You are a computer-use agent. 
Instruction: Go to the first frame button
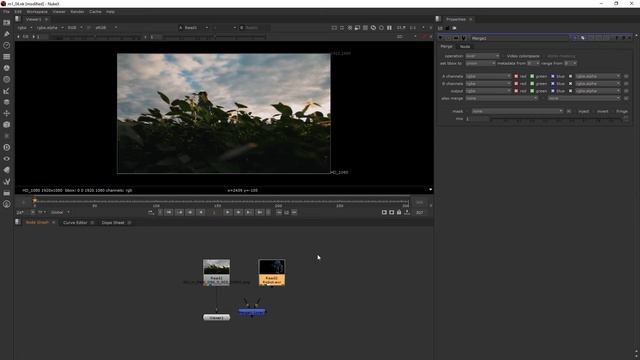169,212
